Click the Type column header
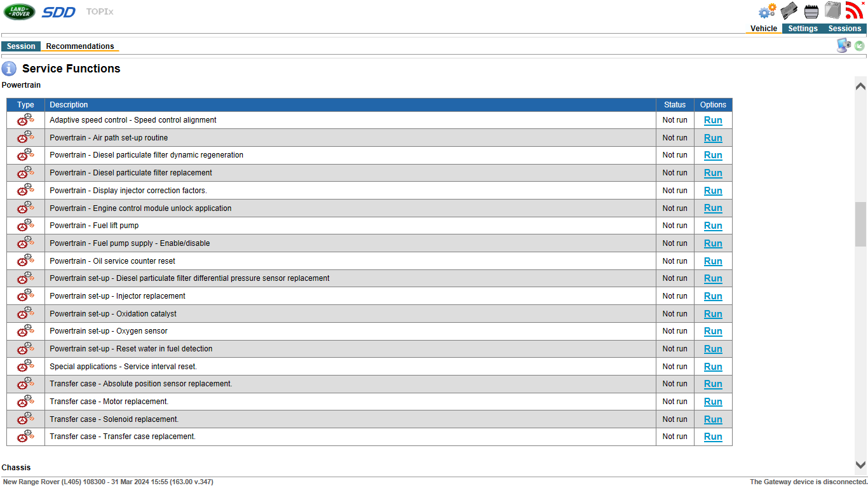 tap(26, 105)
